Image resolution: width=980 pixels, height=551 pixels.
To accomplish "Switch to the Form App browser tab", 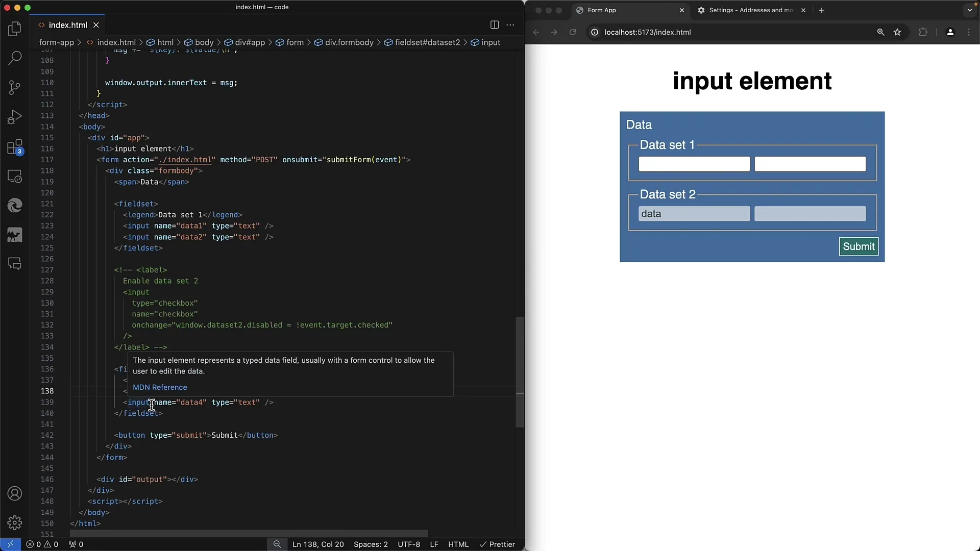I will point(630,10).
